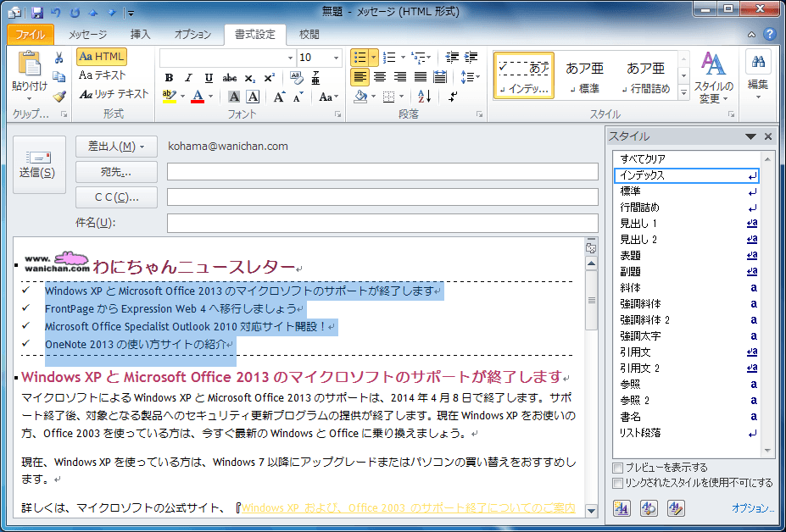The width and height of the screenshot is (786, 532).
Task: Expand the styles gallery more arrow
Action: coord(683,92)
